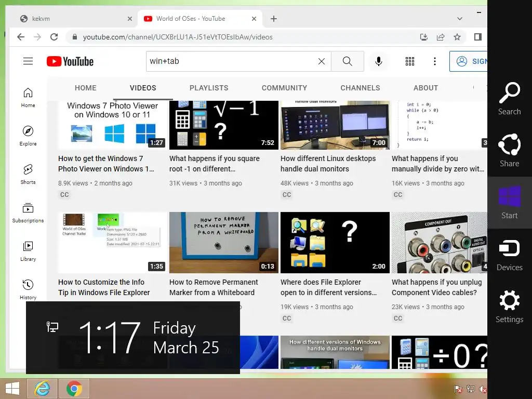532x399 pixels.
Task: Clear the YouTube search box text
Action: 321,61
